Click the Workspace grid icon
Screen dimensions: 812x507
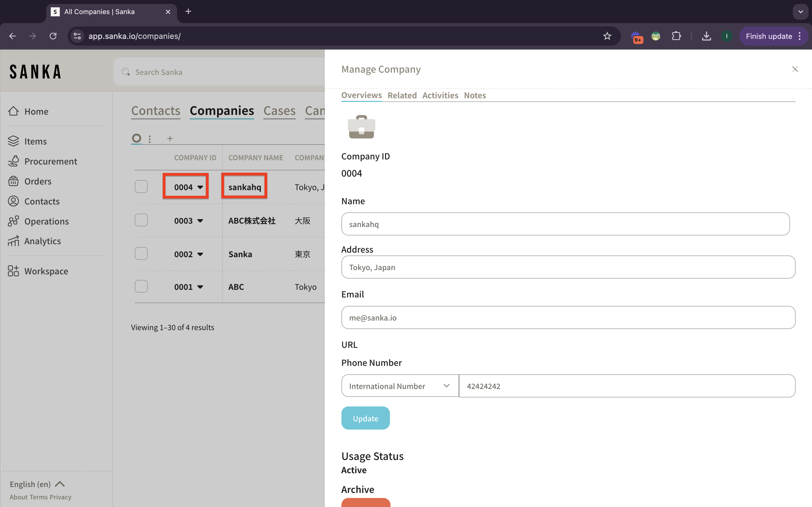pyautogui.click(x=14, y=271)
